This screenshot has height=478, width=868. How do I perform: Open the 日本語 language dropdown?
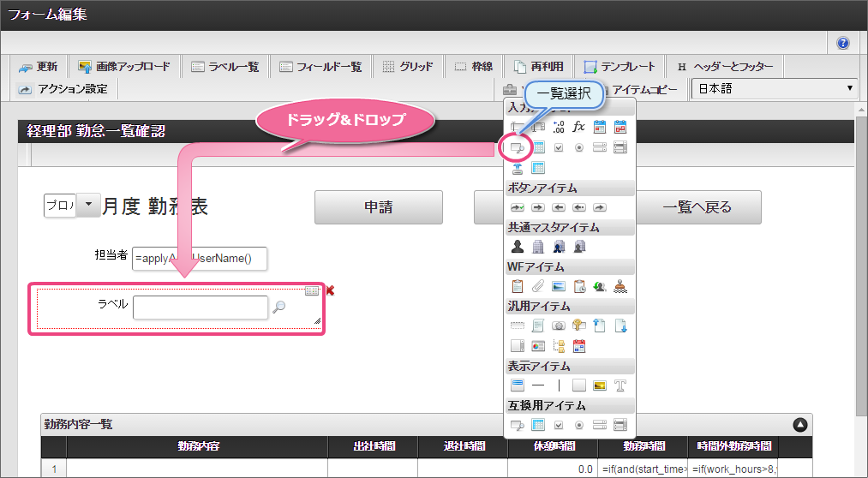pos(775,89)
